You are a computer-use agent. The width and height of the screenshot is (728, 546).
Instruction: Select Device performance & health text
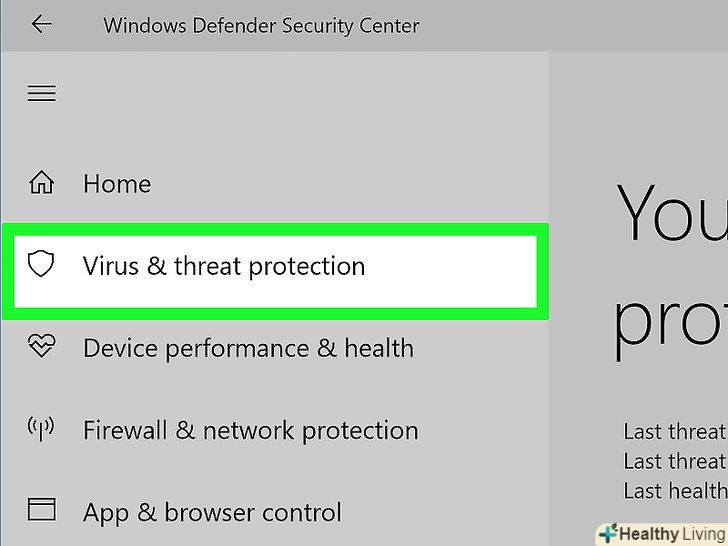(248, 348)
